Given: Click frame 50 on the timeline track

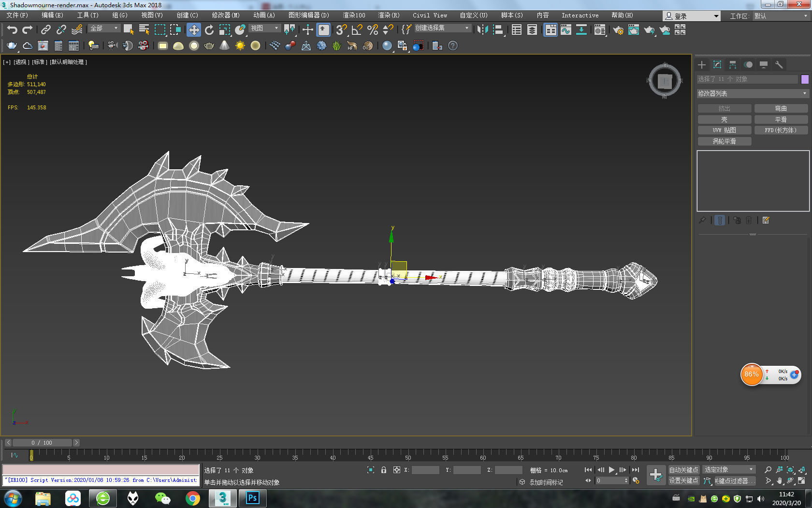Looking at the screenshot, I should 408,455.
